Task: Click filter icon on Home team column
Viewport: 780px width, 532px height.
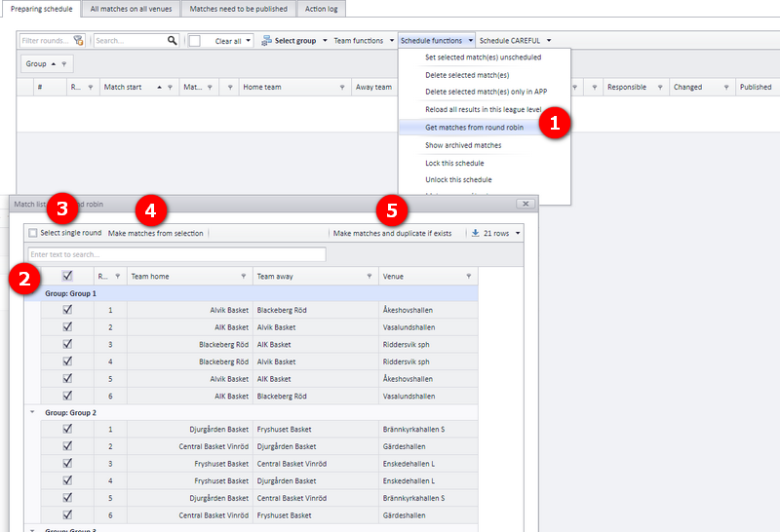Action: [x=342, y=87]
